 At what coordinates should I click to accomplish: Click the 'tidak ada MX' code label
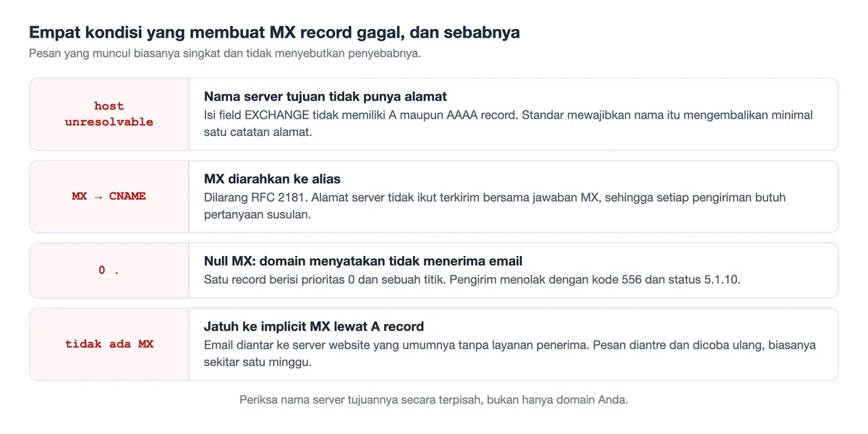109,344
